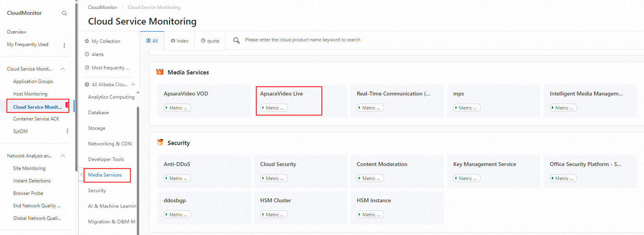Select Security category in the list

97,191
